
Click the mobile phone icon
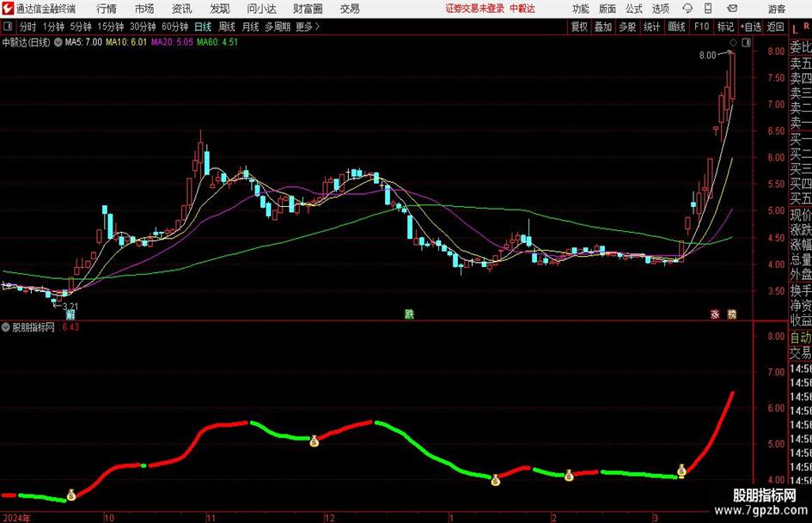tap(708, 9)
